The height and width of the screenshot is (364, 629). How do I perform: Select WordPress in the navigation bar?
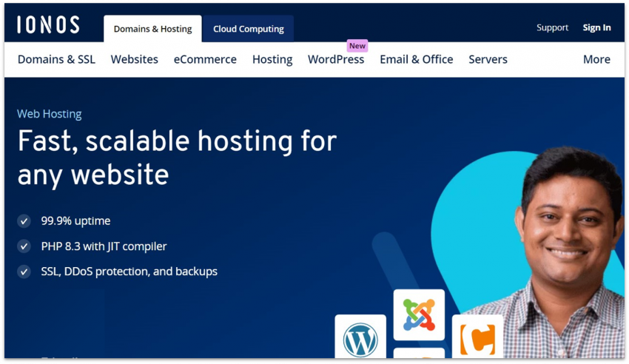pyautogui.click(x=336, y=59)
